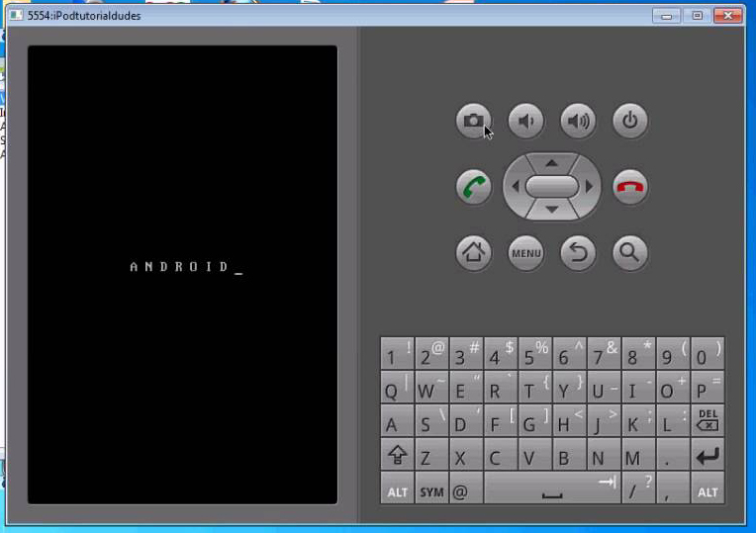Tap the K key
Image resolution: width=756 pixels, height=533 pixels.
point(638,420)
